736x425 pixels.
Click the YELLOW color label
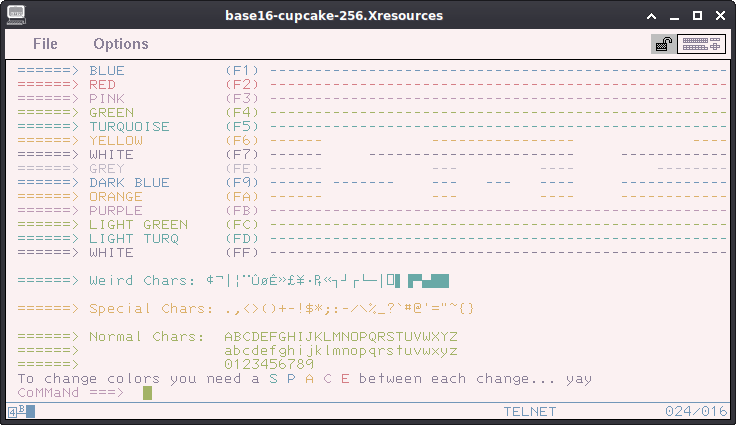(x=116, y=140)
